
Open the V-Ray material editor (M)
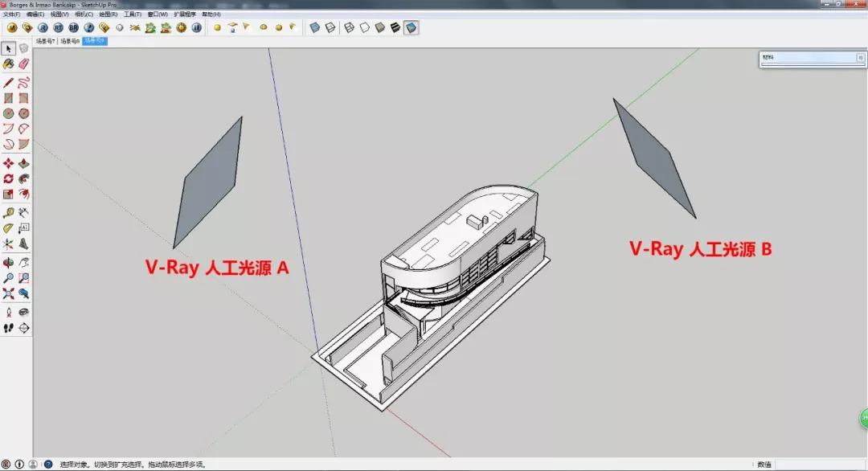[x=11, y=27]
